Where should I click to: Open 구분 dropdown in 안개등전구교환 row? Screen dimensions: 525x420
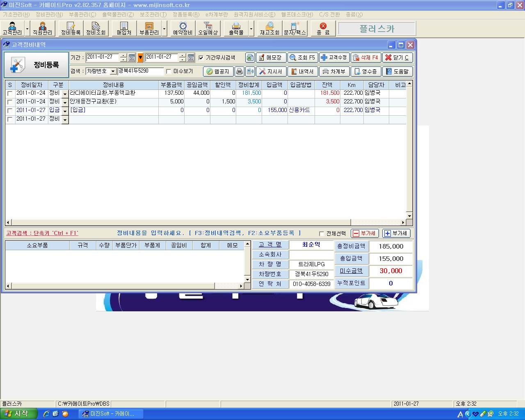click(x=65, y=103)
